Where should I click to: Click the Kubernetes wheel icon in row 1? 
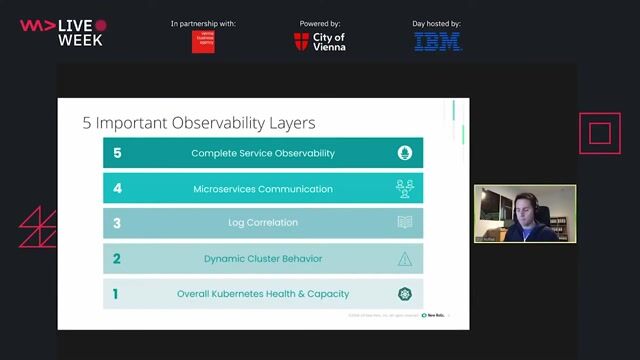click(x=405, y=294)
